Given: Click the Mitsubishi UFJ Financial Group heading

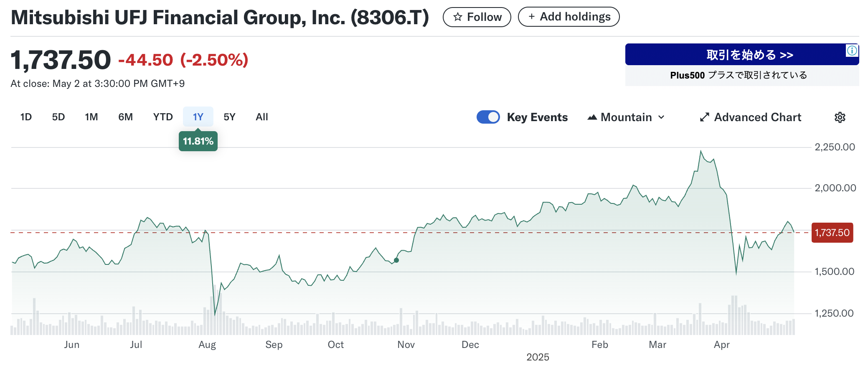Looking at the screenshot, I should [220, 18].
